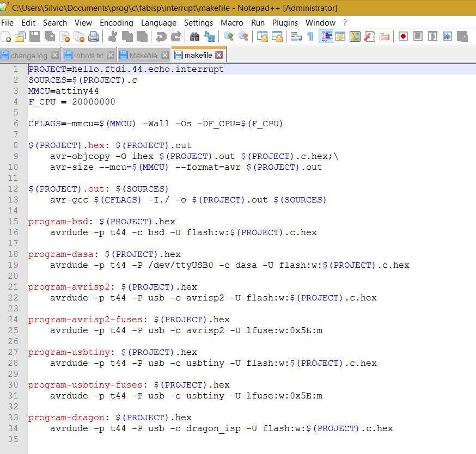Start macro recording with red dot

pyautogui.click(x=403, y=36)
